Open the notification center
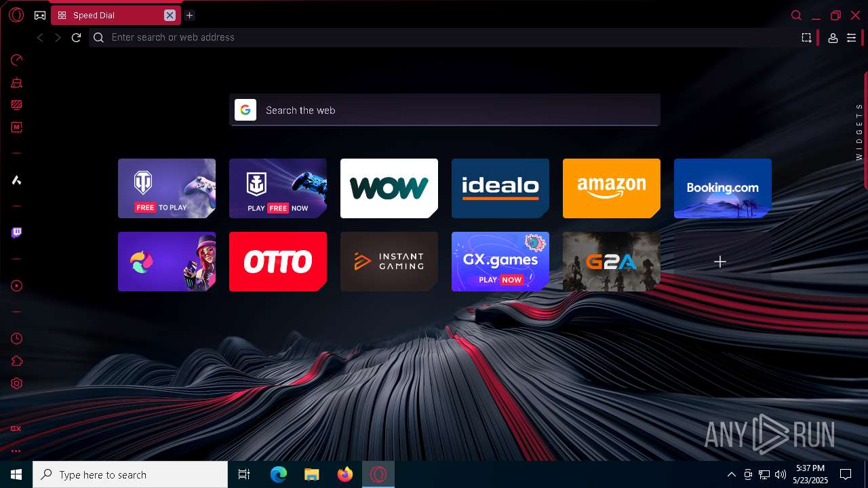868x488 pixels. coord(846,474)
